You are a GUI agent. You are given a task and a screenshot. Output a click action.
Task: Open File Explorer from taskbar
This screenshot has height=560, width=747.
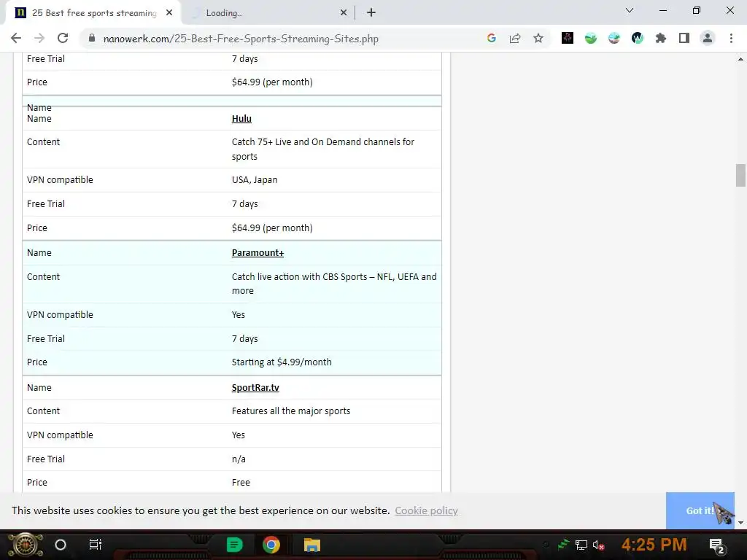[x=312, y=544]
